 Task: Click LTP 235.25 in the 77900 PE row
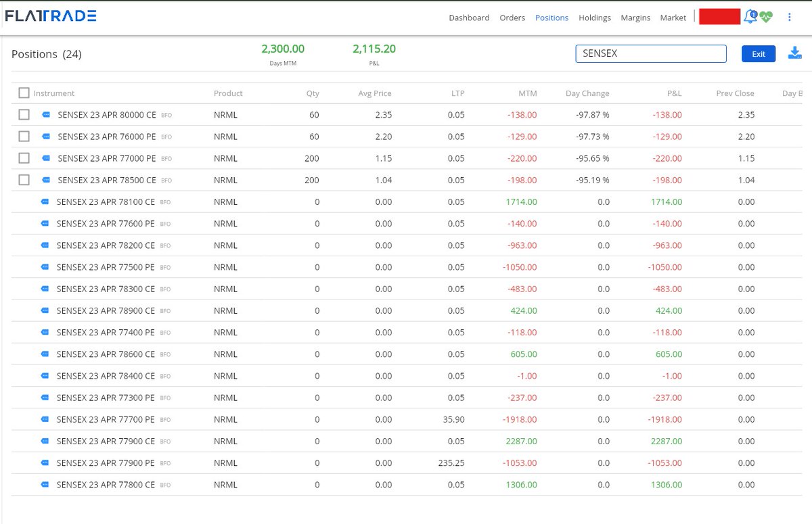pyautogui.click(x=451, y=463)
